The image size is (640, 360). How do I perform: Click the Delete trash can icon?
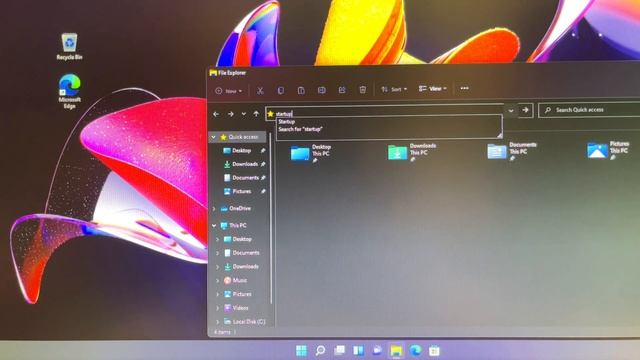pos(362,89)
